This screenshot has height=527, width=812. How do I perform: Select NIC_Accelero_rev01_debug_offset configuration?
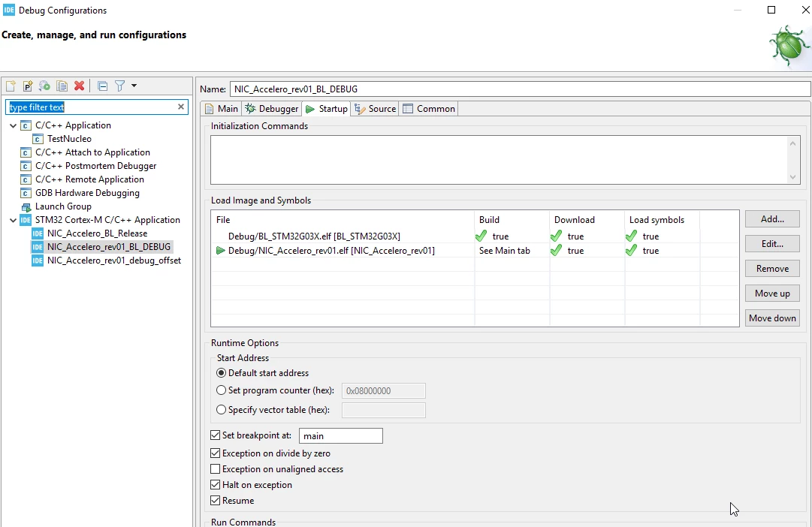pyautogui.click(x=114, y=260)
